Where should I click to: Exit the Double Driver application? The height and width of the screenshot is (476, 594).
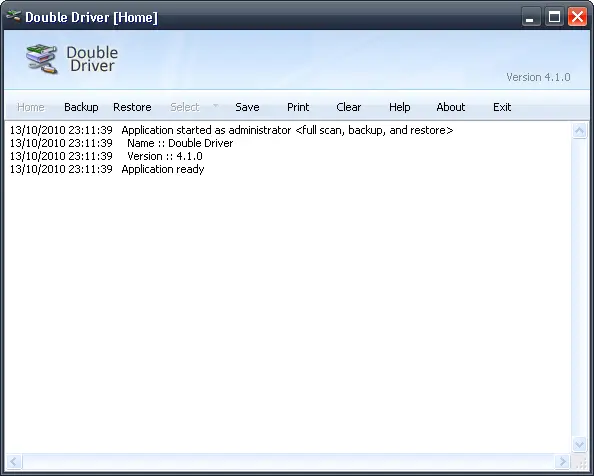click(x=502, y=107)
